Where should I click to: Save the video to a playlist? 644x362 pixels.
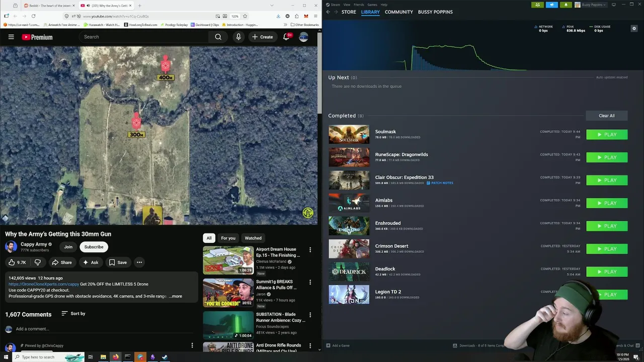click(118, 262)
